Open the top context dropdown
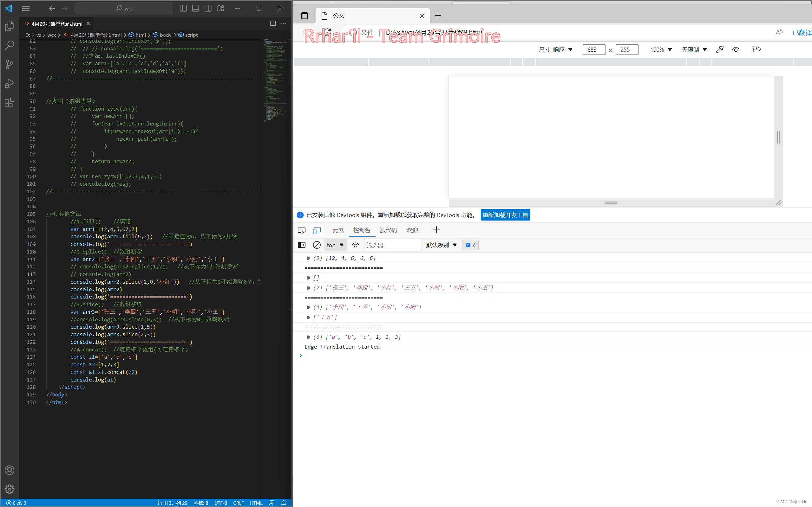The width and height of the screenshot is (812, 507). point(335,245)
